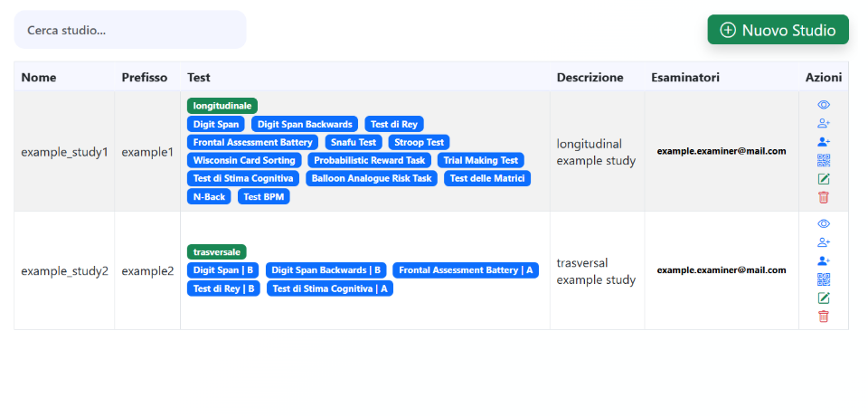The height and width of the screenshot is (416, 868).
Task: Edit example_study2 with the pencil icon
Action: 824,298
